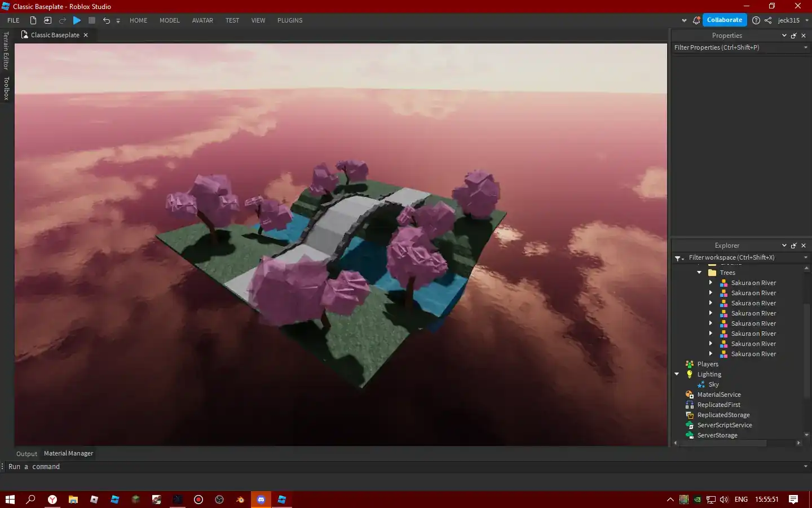The image size is (812, 508).
Task: Click the New file icon
Action: [x=33, y=20]
